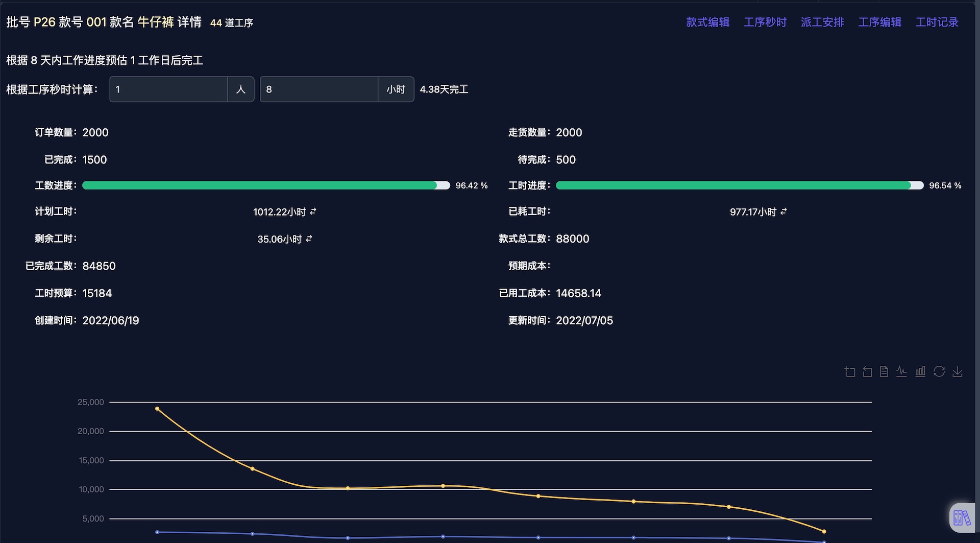Open the purple book icon at bottom right
This screenshot has height=543, width=980.
pos(963,517)
